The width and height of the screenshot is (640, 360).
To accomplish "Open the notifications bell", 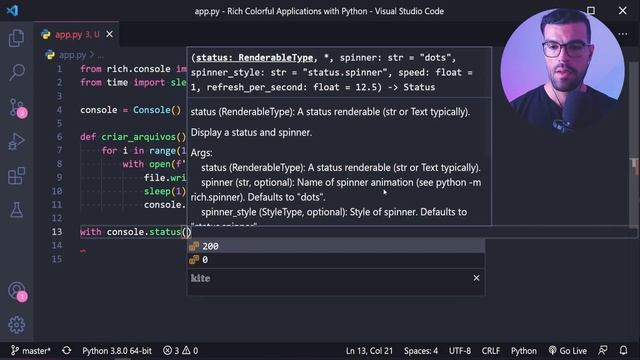I will pyautogui.click(x=623, y=351).
